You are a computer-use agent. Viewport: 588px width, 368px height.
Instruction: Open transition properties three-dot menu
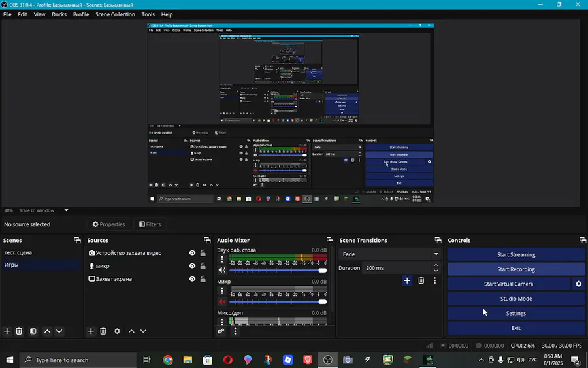click(x=434, y=280)
